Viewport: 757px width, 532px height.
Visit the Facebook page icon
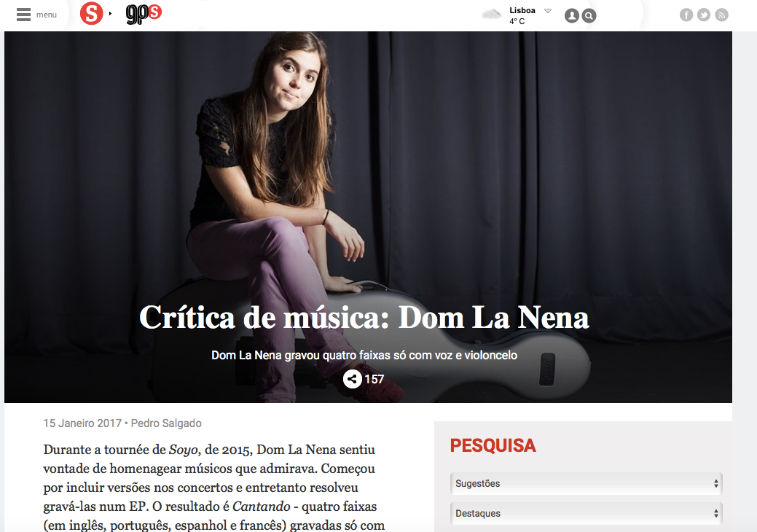(686, 15)
